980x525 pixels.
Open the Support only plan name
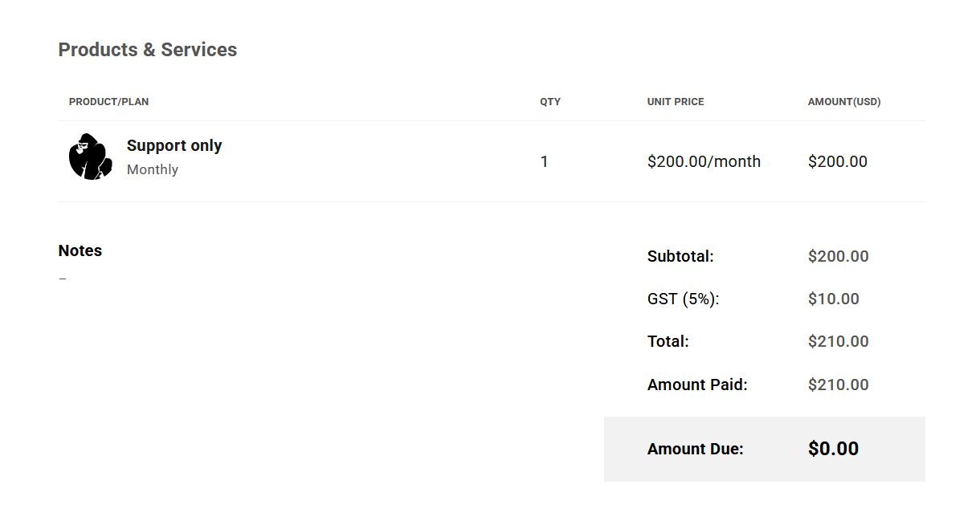coord(174,145)
